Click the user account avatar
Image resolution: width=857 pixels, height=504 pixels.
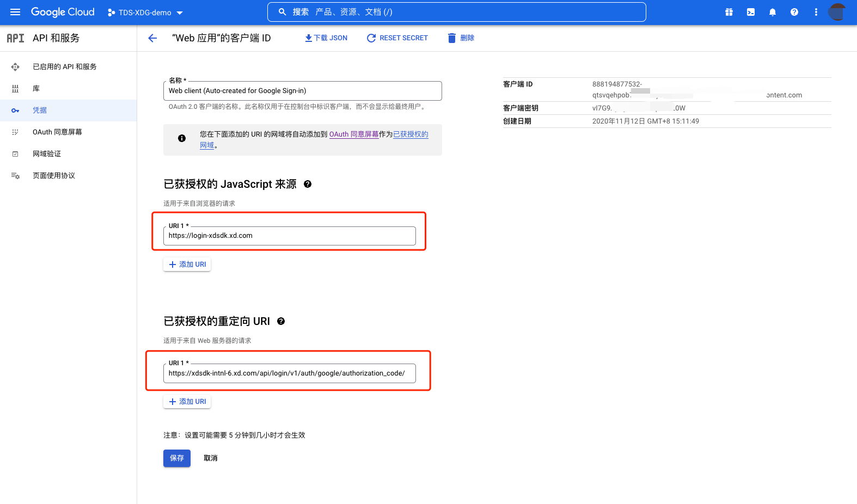click(x=837, y=12)
